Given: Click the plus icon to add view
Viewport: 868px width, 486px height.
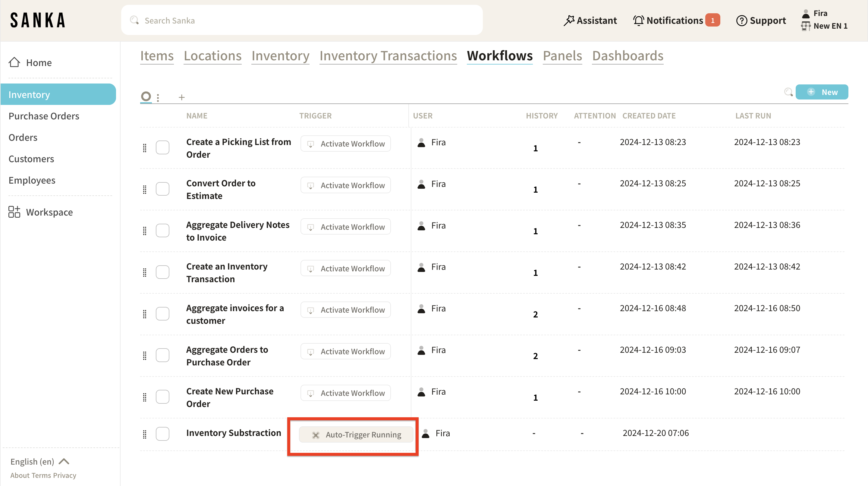Looking at the screenshot, I should [x=182, y=97].
